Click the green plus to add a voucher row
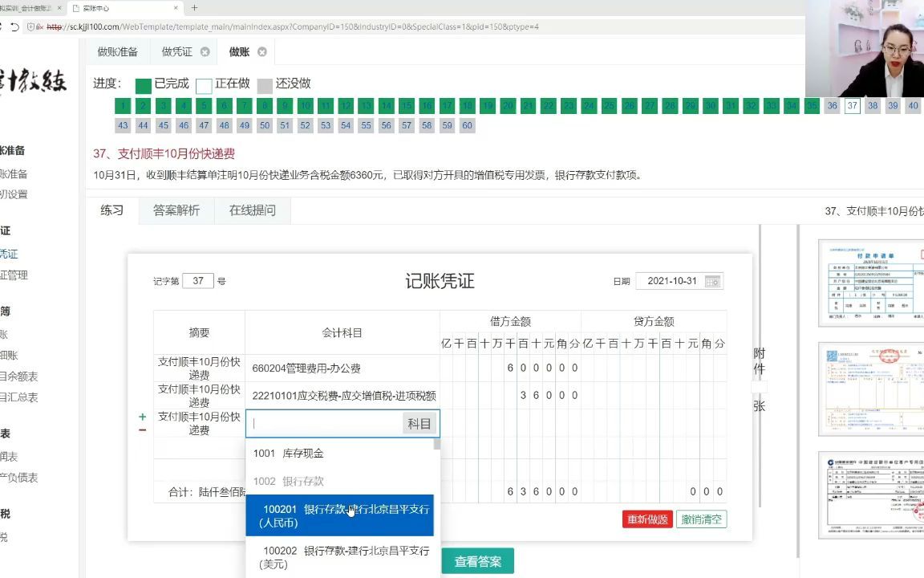The height and width of the screenshot is (578, 924). (x=142, y=417)
